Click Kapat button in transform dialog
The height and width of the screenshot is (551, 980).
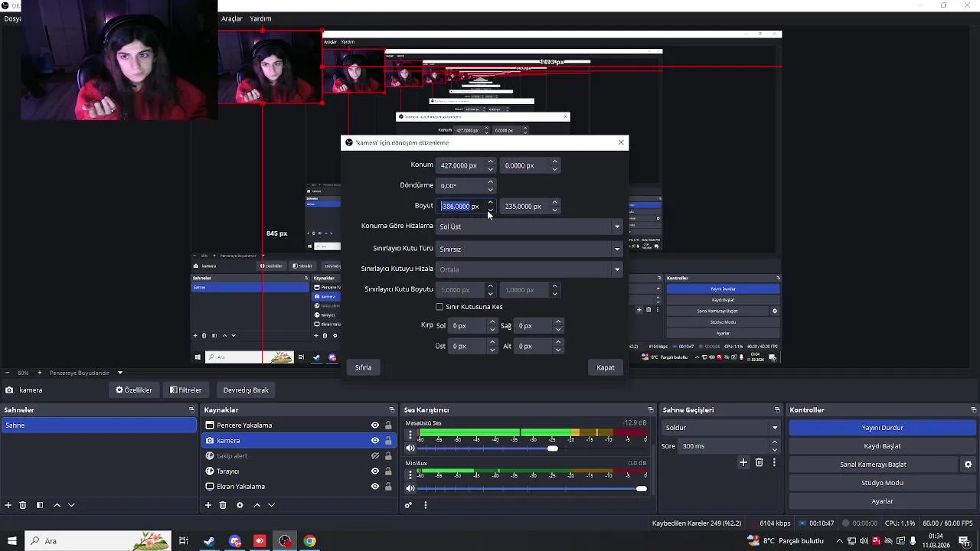606,367
